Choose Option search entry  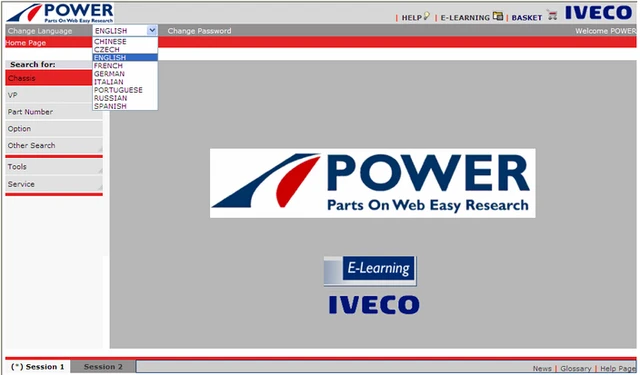click(54, 129)
